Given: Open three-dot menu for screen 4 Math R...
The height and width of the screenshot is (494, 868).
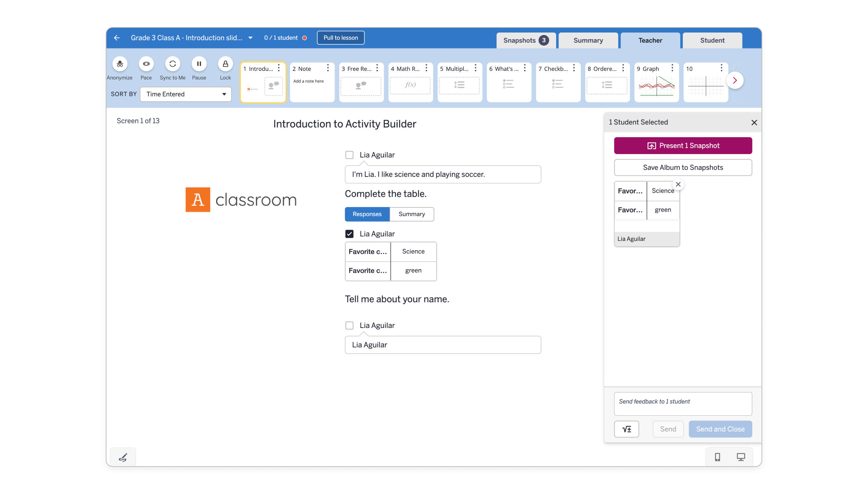Looking at the screenshot, I should 426,68.
